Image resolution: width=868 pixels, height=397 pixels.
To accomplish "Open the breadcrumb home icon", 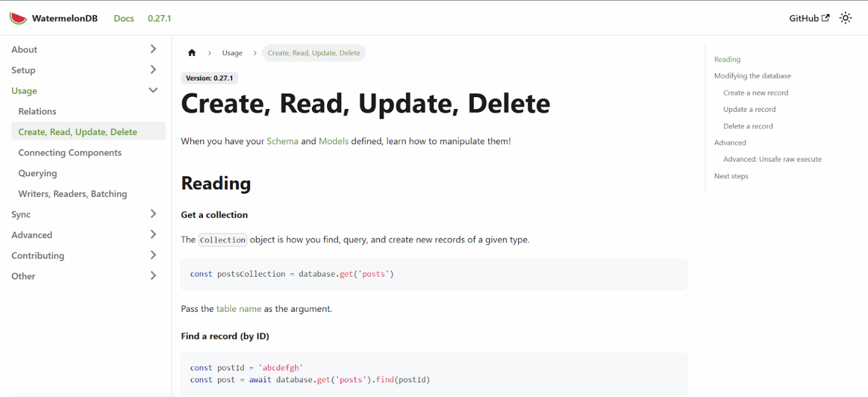I will [192, 52].
